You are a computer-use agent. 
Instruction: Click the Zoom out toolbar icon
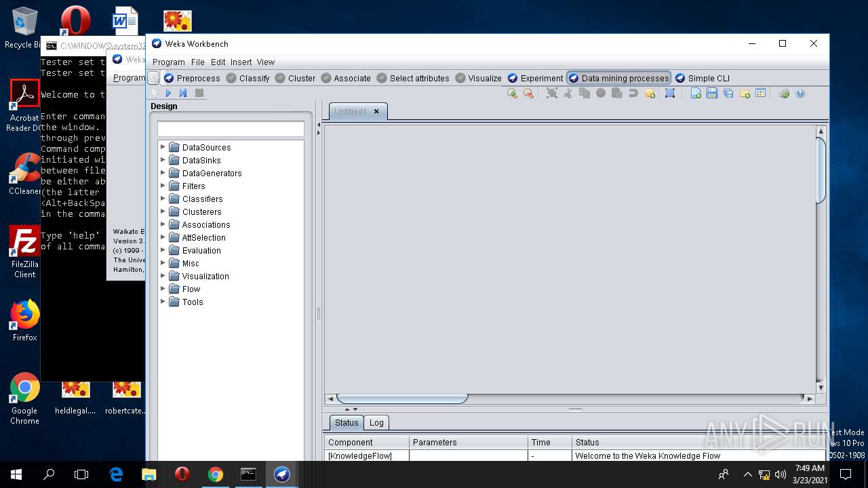coord(528,94)
